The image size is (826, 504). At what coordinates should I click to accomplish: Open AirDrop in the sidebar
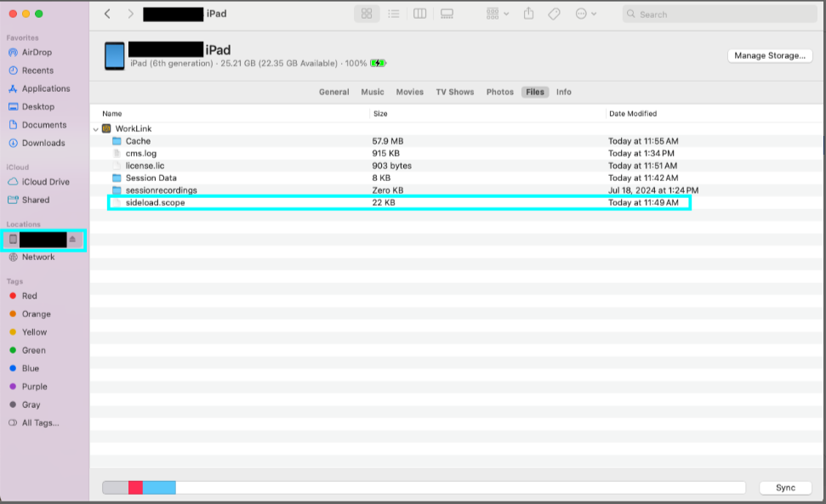37,53
